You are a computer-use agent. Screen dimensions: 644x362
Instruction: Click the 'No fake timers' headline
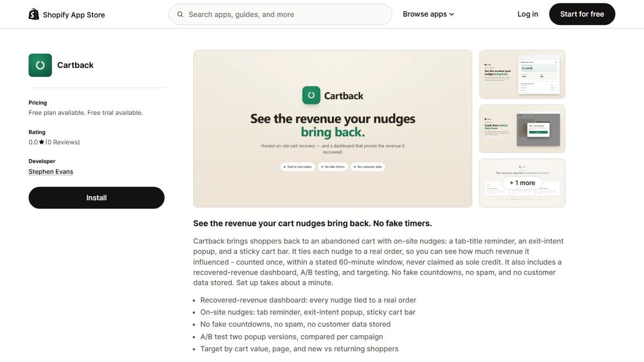pos(312,223)
